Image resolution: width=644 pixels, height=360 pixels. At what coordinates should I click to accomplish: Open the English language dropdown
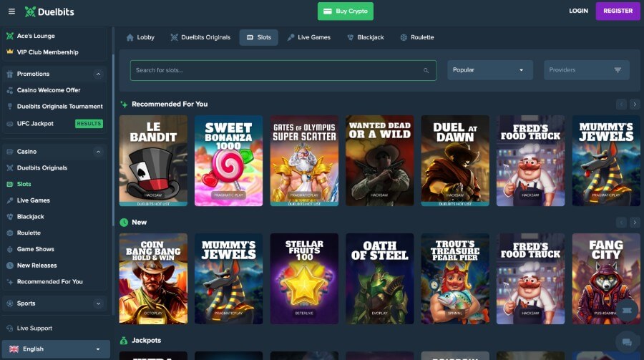click(x=56, y=349)
